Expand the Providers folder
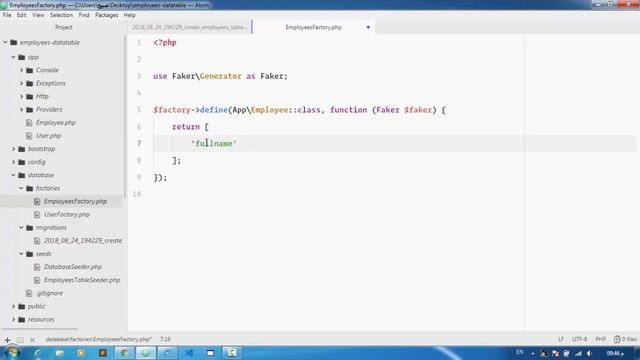 [x=22, y=109]
